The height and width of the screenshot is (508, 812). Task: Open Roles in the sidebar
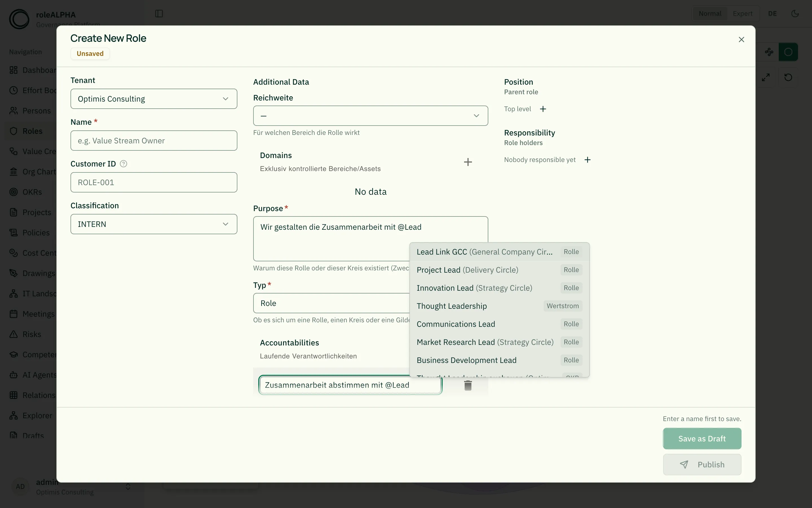coord(32,131)
